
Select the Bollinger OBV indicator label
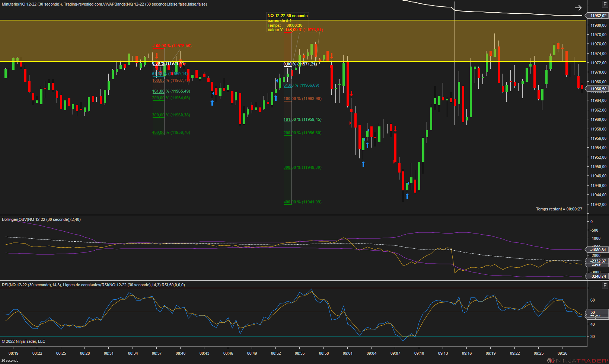point(41,219)
